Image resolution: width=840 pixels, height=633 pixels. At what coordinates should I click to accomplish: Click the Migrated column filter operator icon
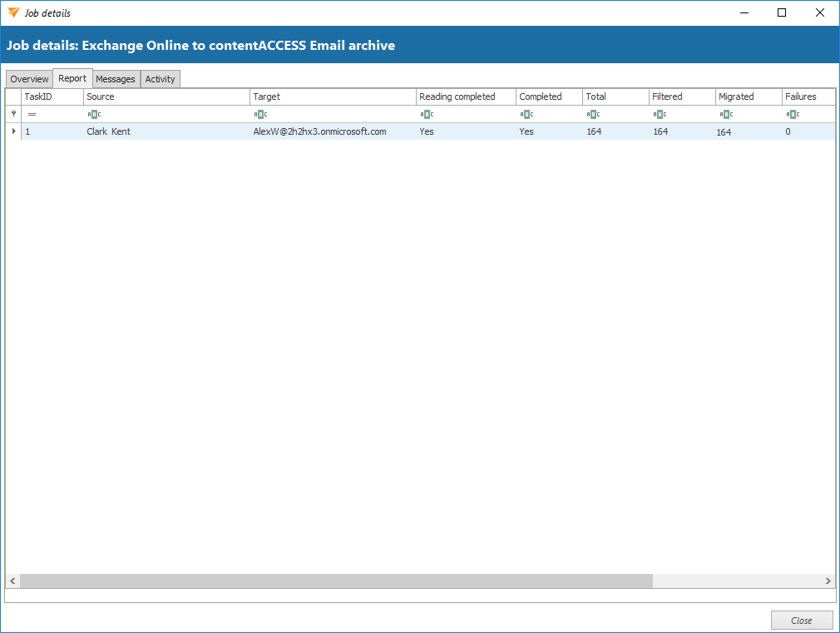[726, 115]
